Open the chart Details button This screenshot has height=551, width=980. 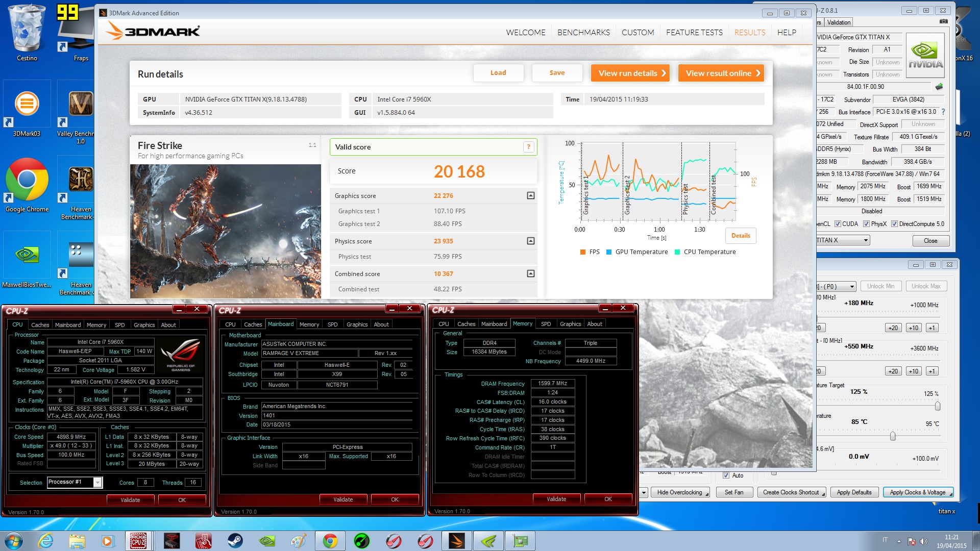point(741,236)
